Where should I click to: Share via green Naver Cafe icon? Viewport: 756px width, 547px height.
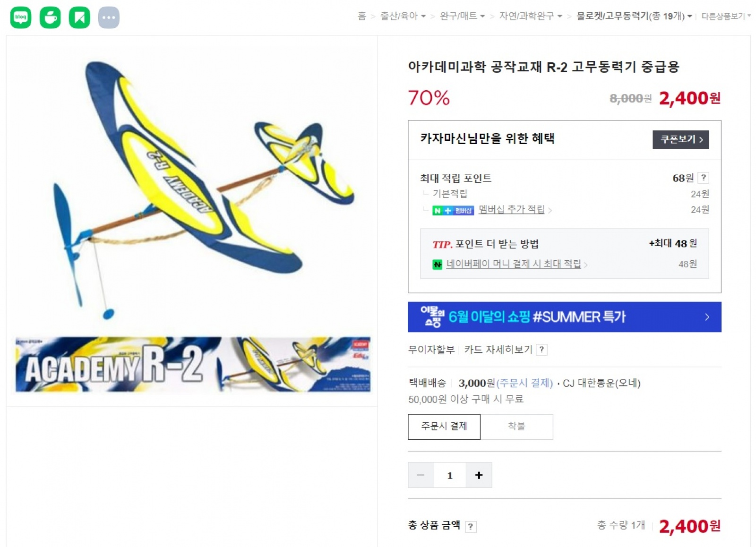coord(50,17)
